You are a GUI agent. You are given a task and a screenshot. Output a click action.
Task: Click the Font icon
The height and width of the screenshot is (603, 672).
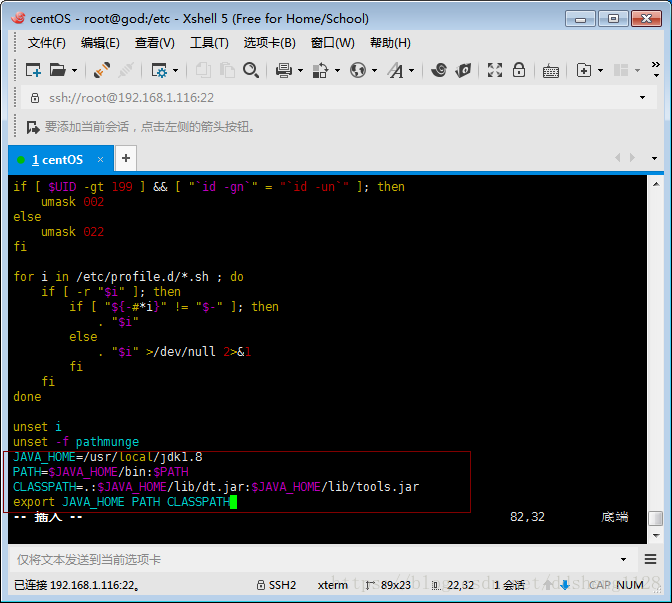[395, 70]
